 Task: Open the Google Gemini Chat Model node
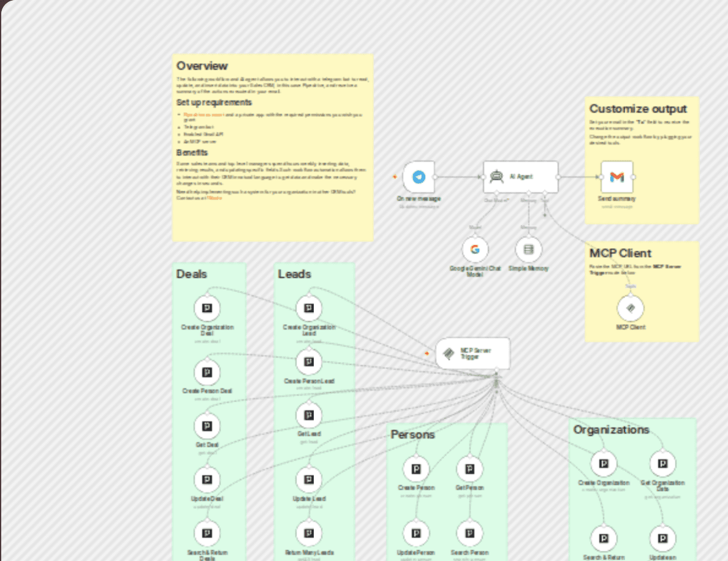(475, 250)
